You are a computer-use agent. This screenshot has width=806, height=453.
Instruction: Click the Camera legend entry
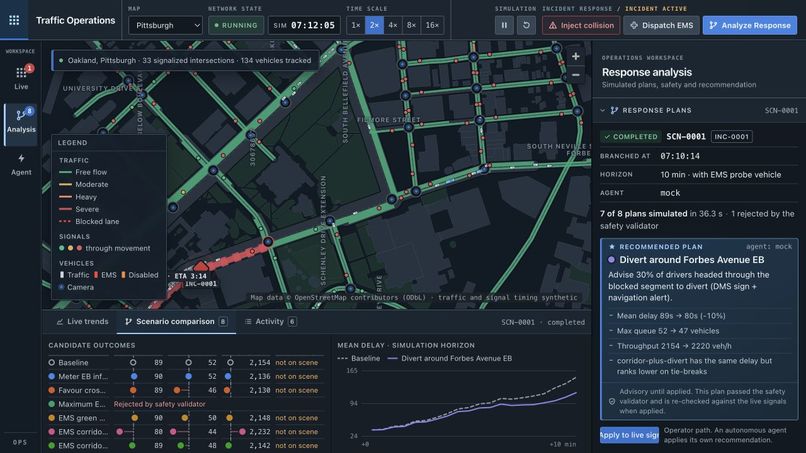coord(77,287)
